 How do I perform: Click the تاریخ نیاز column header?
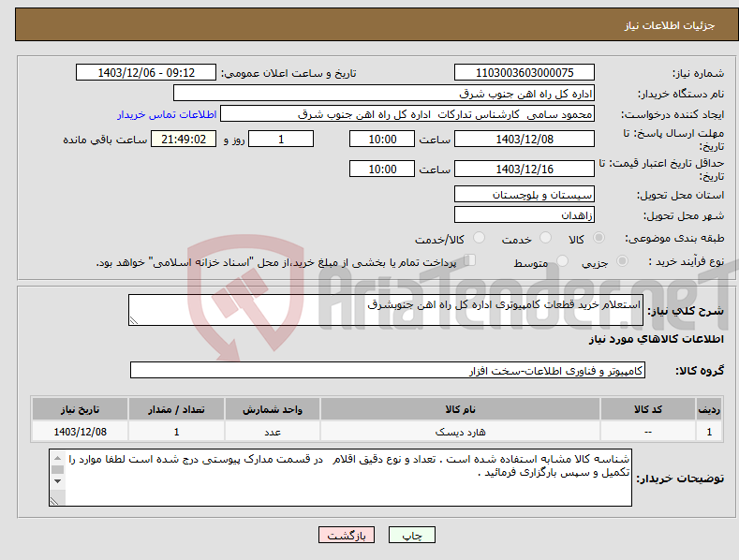pyautogui.click(x=81, y=409)
